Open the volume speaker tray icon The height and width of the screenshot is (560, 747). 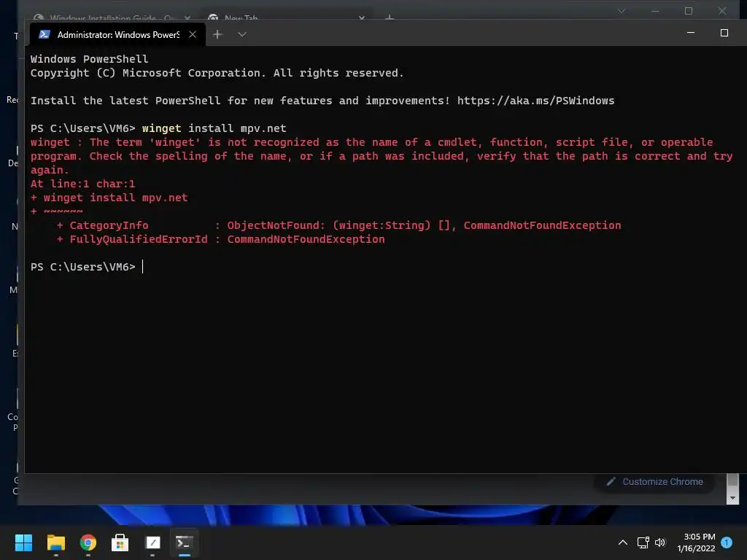659,542
